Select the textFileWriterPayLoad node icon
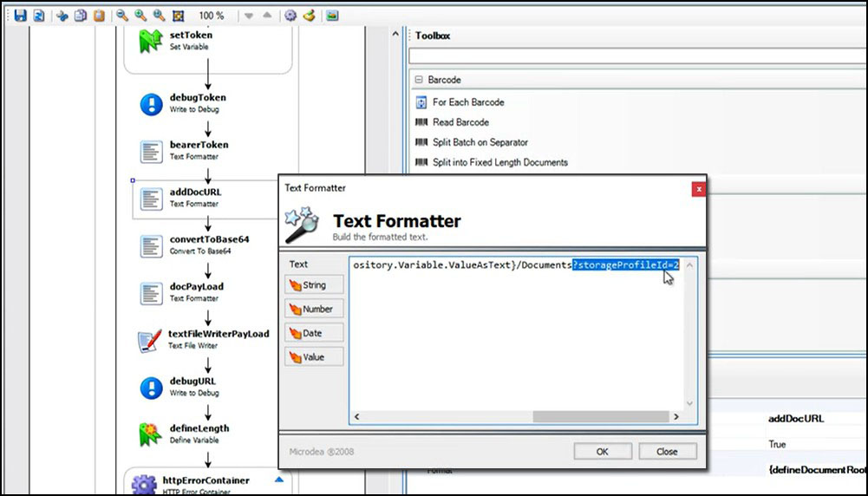The image size is (868, 496). pyautogui.click(x=151, y=339)
